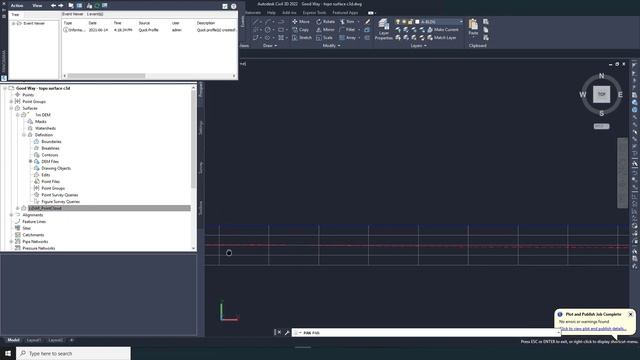Select the Scale tool
640x360 pixels.
(x=324, y=38)
